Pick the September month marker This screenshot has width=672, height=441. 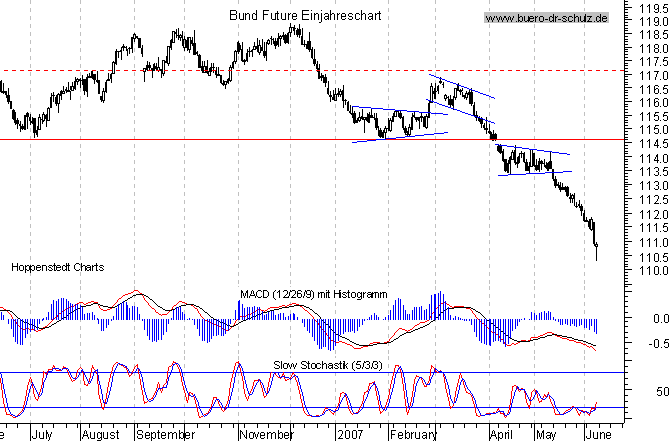tap(165, 435)
